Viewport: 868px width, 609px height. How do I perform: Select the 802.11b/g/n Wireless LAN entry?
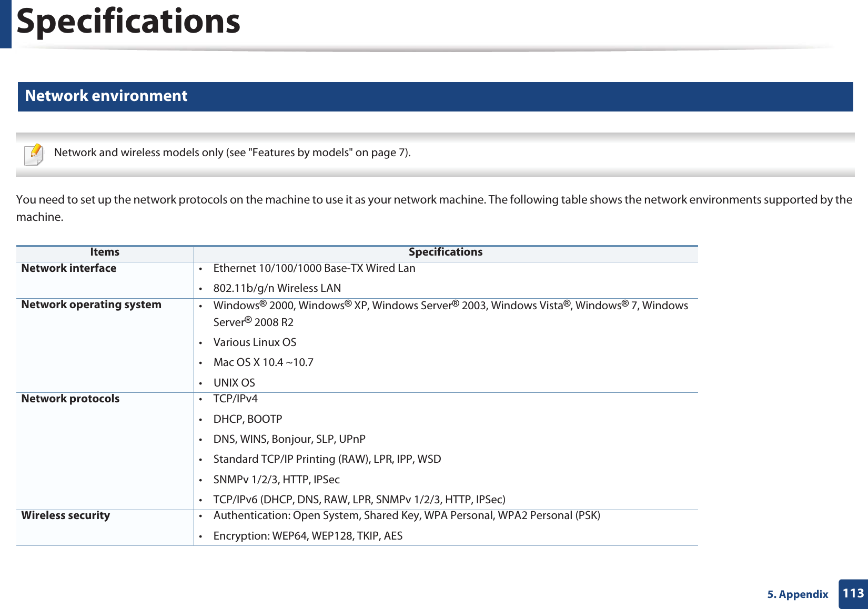pos(276,288)
